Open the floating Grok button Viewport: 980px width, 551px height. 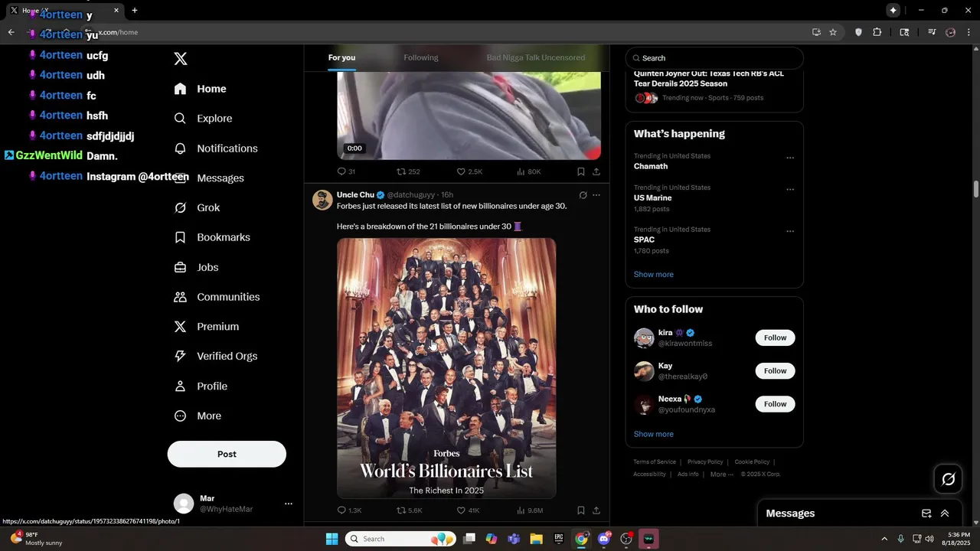pyautogui.click(x=948, y=479)
